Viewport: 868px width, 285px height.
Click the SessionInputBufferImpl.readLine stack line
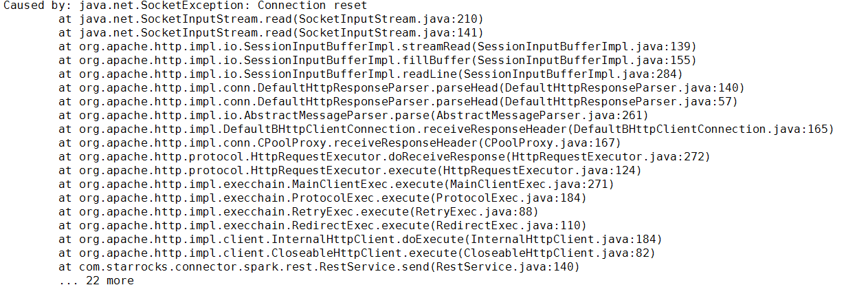pyautogui.click(x=370, y=74)
